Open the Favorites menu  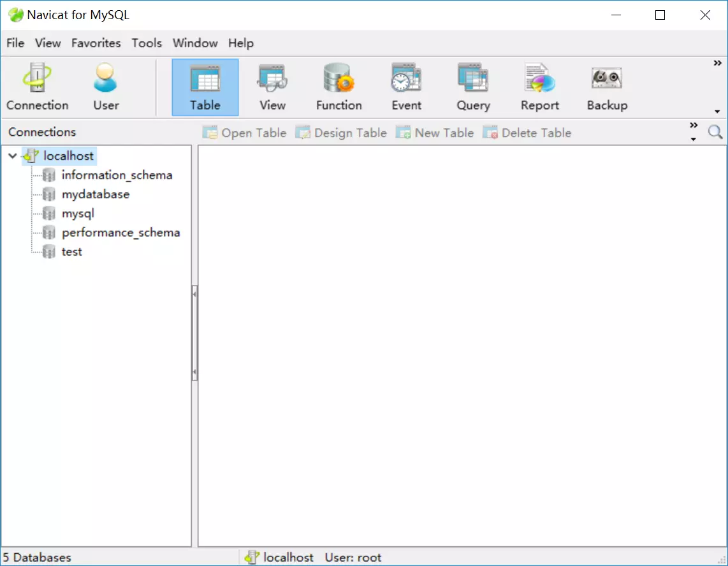tap(96, 43)
